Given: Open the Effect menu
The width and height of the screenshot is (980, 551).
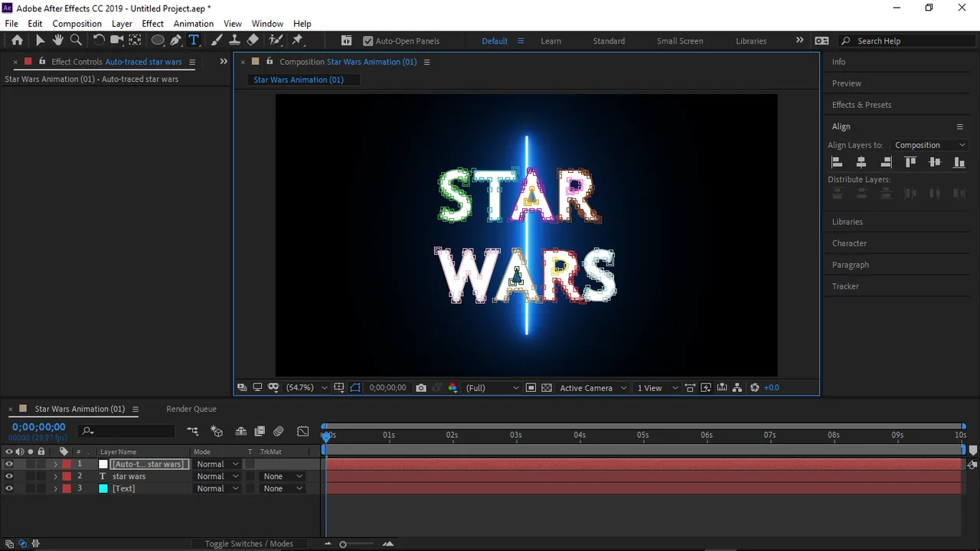Looking at the screenshot, I should point(153,24).
